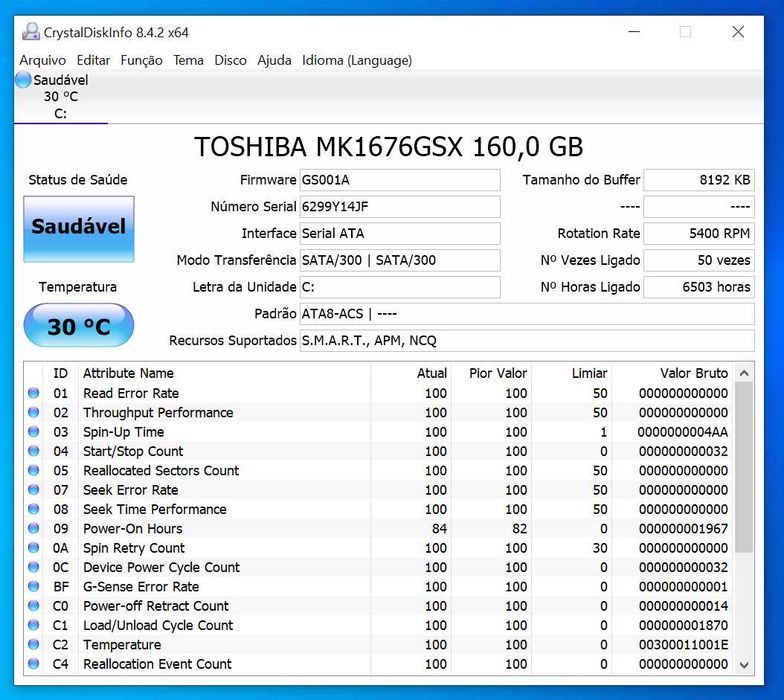Click the status dot for Reallocation Event Count
The width and height of the screenshot is (784, 700).
34,664
